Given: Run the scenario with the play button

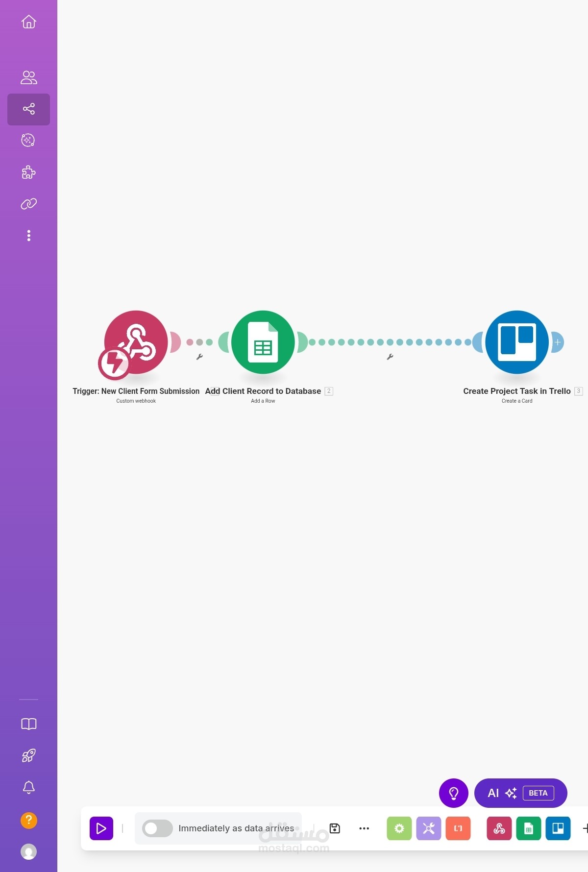Looking at the screenshot, I should [x=101, y=828].
